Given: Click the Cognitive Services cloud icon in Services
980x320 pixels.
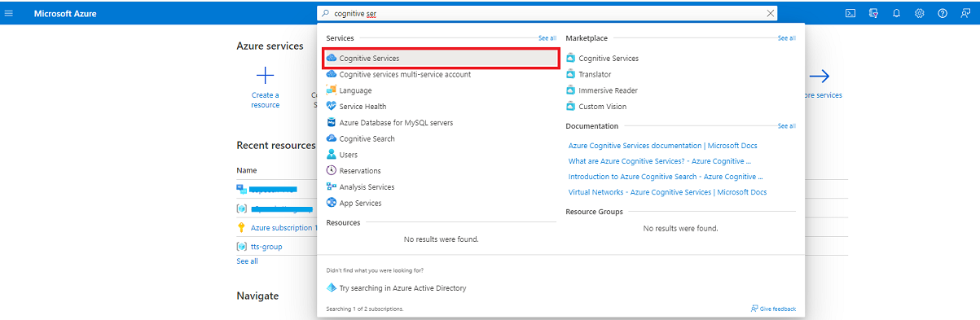Looking at the screenshot, I should point(331,58).
